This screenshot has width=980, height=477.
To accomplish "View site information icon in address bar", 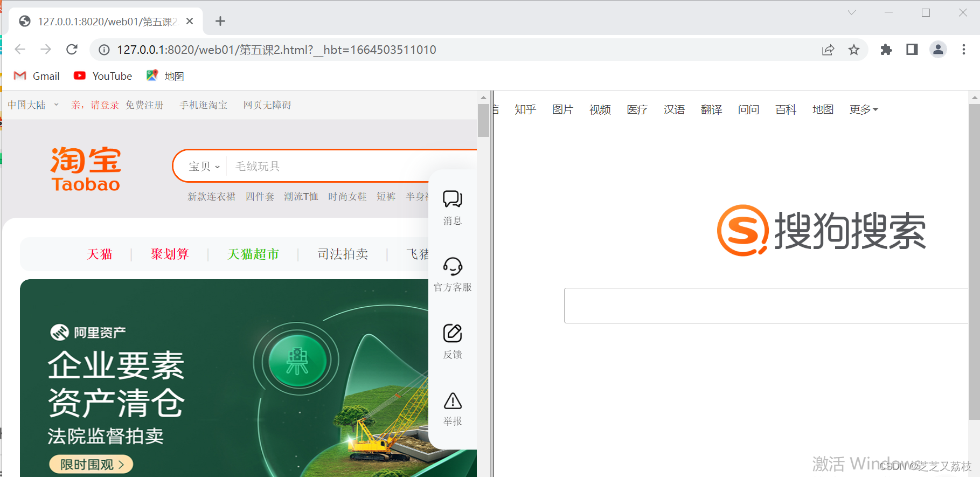I will click(104, 50).
